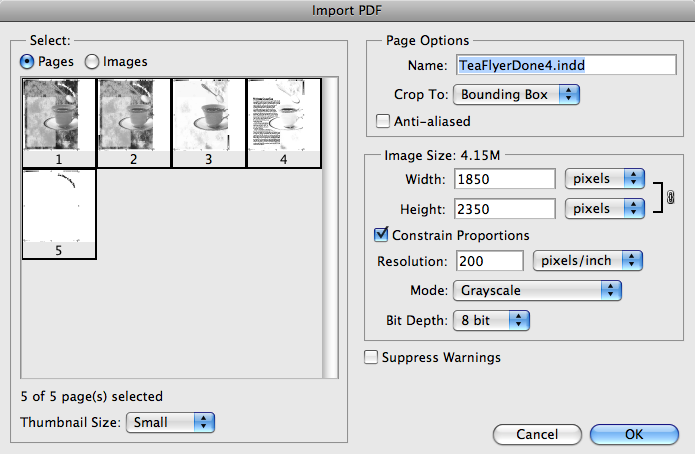Click into the Name field
695x454 pixels.
[x=566, y=65]
